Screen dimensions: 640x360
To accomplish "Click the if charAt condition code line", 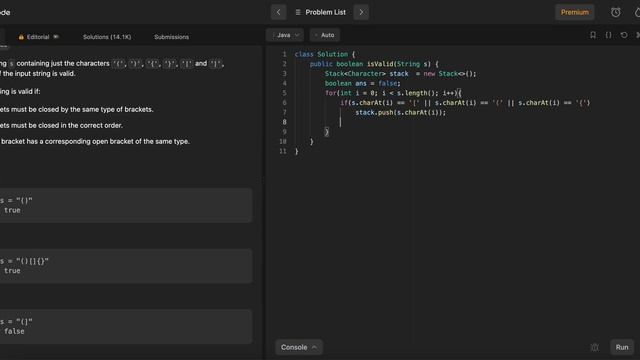I will (x=465, y=103).
